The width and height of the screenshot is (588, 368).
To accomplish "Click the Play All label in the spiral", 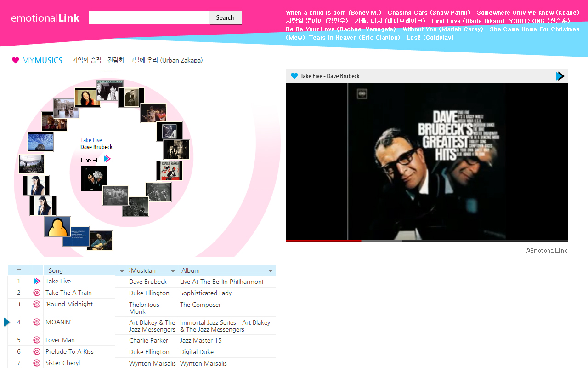I will pyautogui.click(x=90, y=160).
